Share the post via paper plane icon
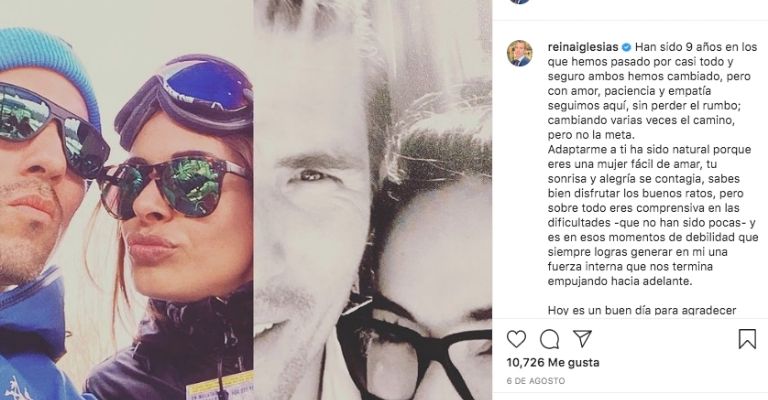The image size is (768, 400). (582, 339)
